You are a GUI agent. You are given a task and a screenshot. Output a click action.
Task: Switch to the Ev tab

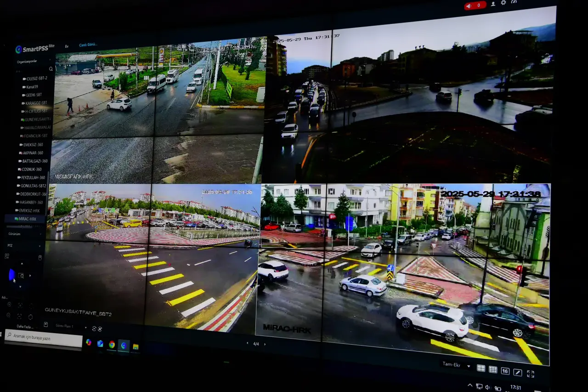(x=67, y=46)
